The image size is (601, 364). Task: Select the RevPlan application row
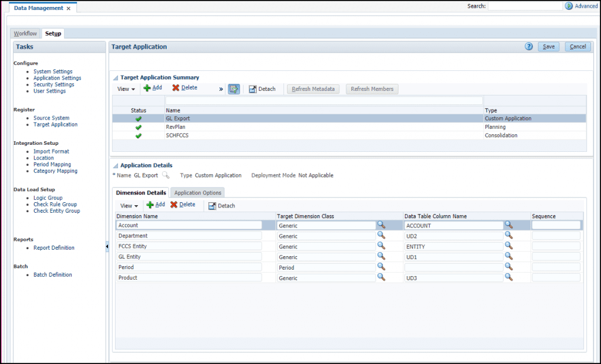[x=349, y=127]
